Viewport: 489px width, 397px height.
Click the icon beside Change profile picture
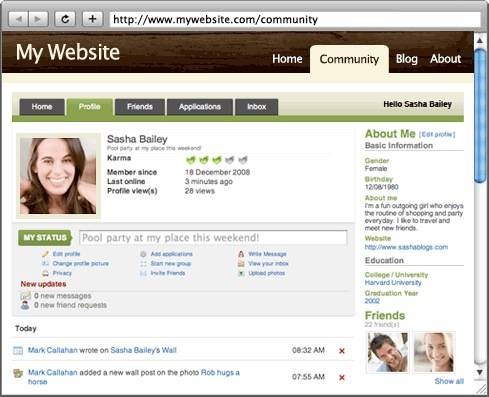[x=45, y=264]
